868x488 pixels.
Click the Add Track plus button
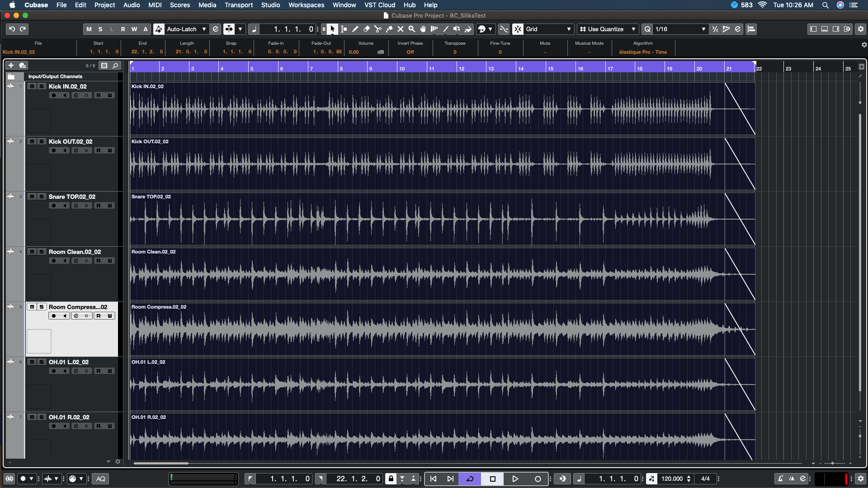click(11, 66)
